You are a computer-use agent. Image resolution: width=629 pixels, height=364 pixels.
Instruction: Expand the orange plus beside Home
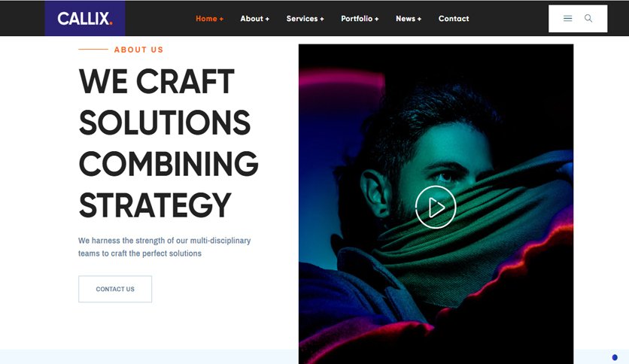pyautogui.click(x=221, y=19)
